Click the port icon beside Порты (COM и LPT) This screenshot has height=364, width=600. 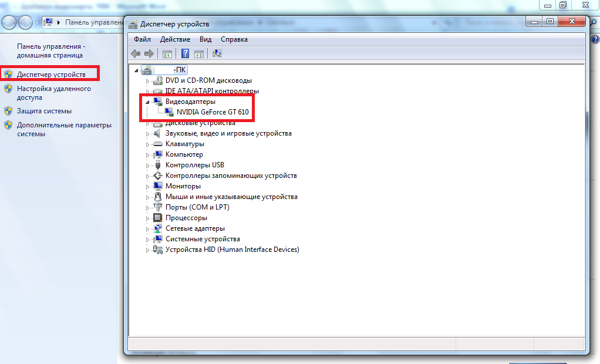click(158, 207)
